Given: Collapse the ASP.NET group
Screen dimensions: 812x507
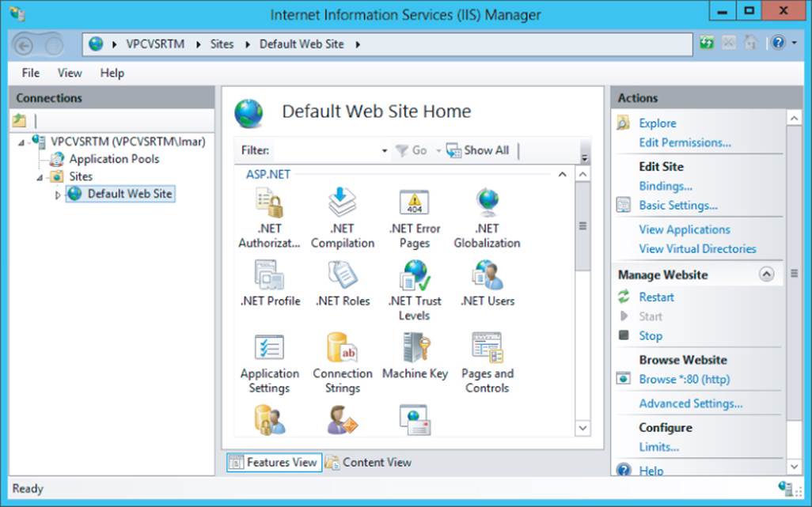Looking at the screenshot, I should [563, 174].
